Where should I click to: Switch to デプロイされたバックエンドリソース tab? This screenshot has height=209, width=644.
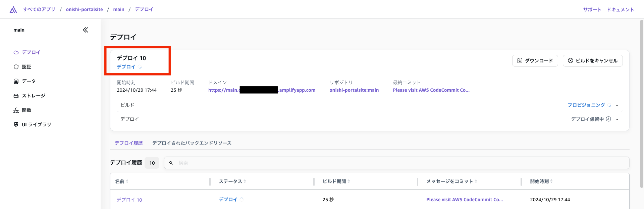(x=192, y=143)
